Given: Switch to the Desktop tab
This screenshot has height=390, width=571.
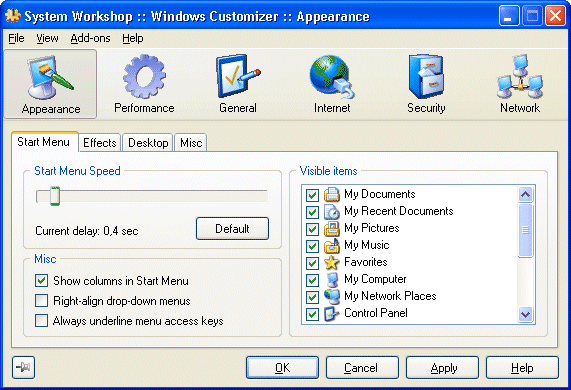Looking at the screenshot, I should (x=148, y=143).
